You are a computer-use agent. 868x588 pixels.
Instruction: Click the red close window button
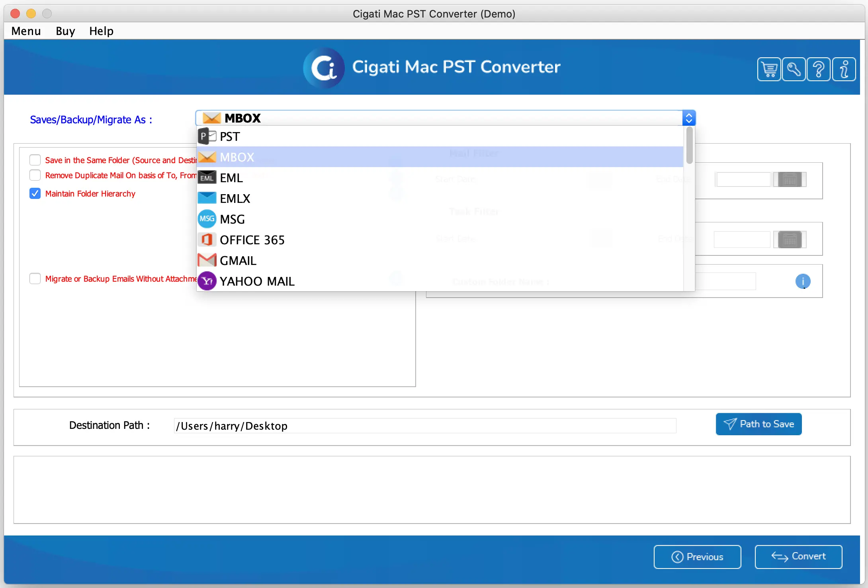click(15, 14)
